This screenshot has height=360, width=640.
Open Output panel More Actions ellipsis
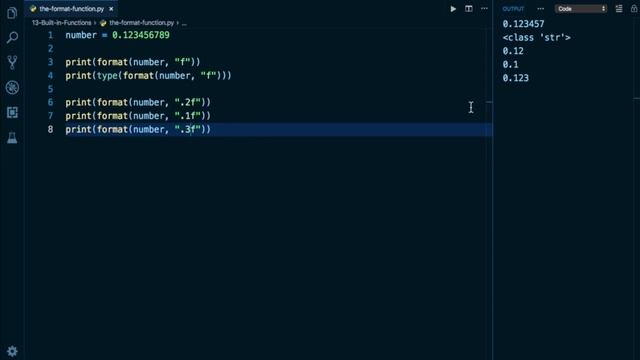(540, 9)
